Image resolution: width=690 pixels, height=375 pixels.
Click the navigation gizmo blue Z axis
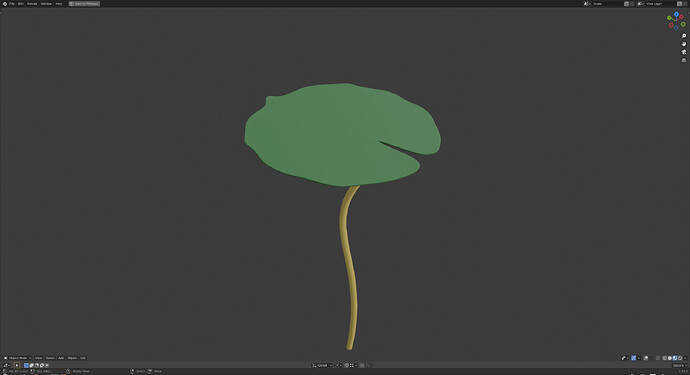(x=676, y=15)
